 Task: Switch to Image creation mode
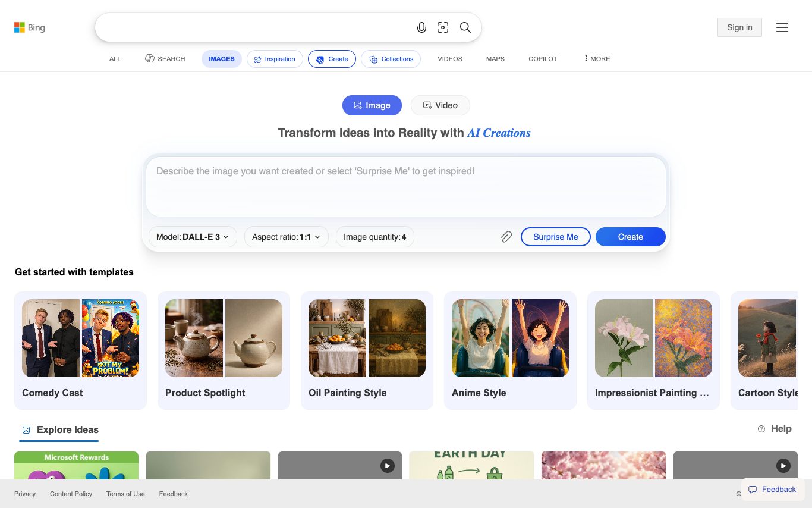372,105
